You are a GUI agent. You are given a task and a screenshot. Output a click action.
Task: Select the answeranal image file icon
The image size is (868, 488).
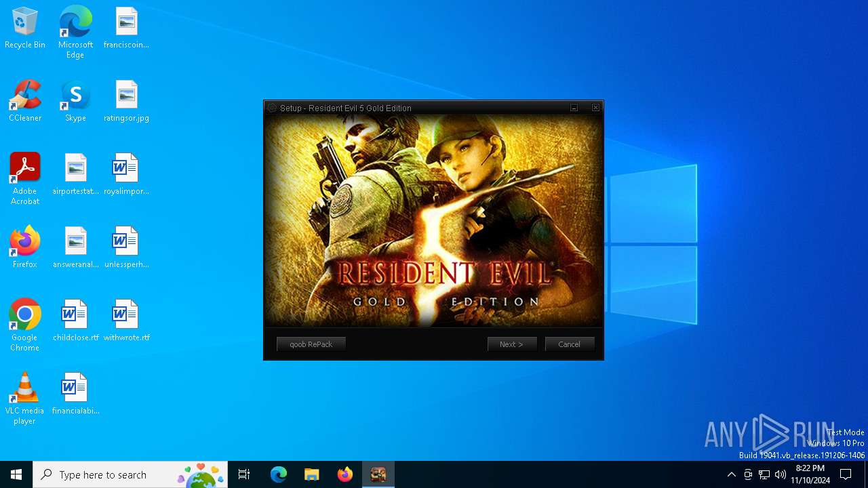[x=75, y=247]
